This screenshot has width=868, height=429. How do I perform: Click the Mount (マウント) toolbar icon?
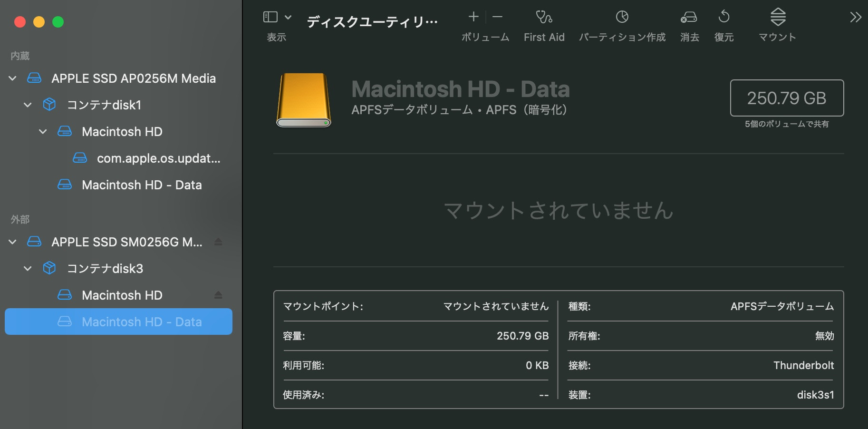click(x=778, y=18)
